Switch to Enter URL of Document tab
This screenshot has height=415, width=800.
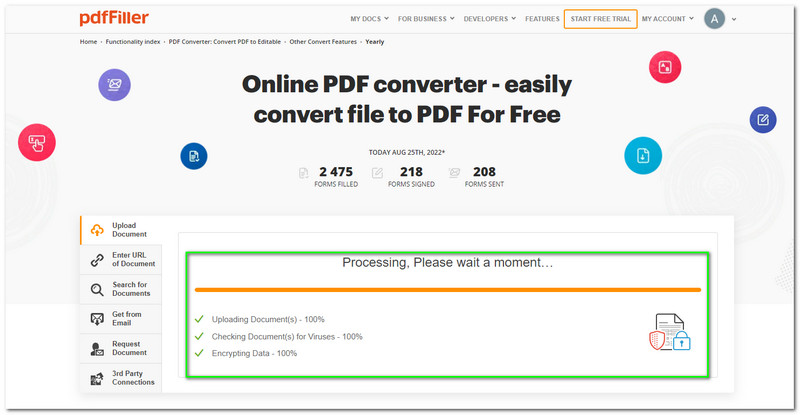[121, 259]
